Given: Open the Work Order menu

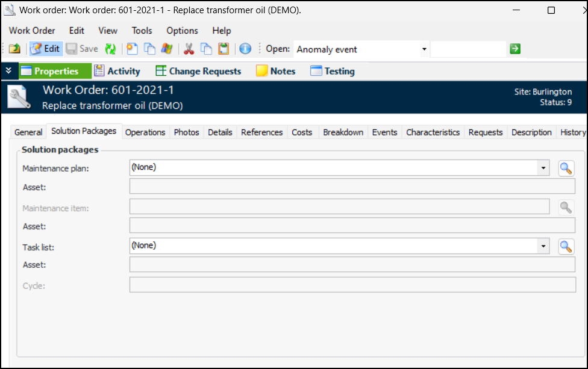Looking at the screenshot, I should tap(32, 31).
